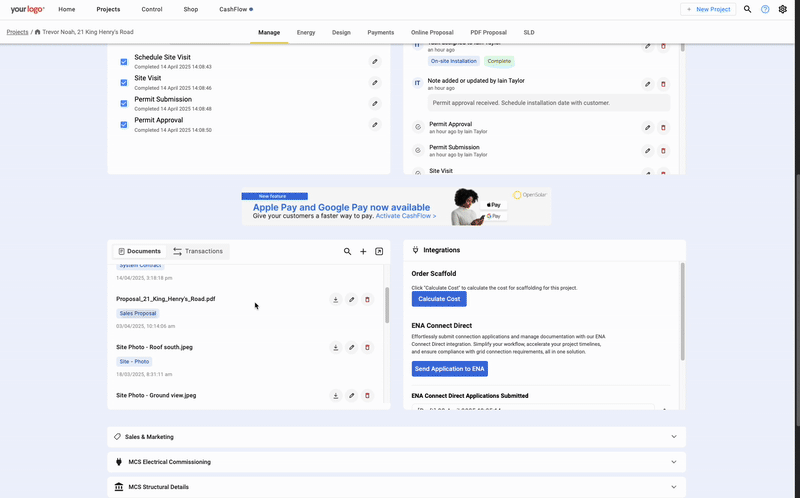The width and height of the screenshot is (800, 498).
Task: Toggle the Site Visit checkbox
Action: [x=124, y=82]
